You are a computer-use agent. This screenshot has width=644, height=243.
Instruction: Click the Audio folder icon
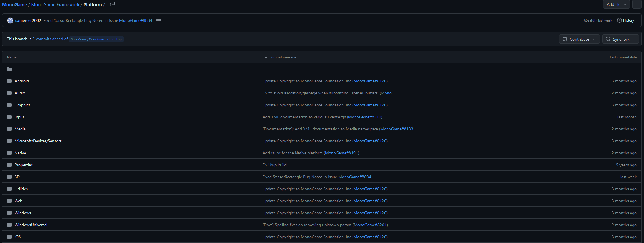pyautogui.click(x=9, y=93)
